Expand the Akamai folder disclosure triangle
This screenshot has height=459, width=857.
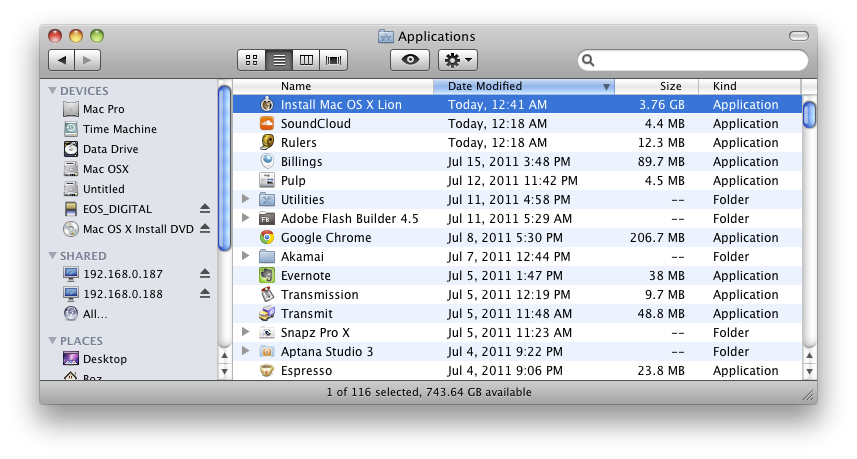(246, 257)
